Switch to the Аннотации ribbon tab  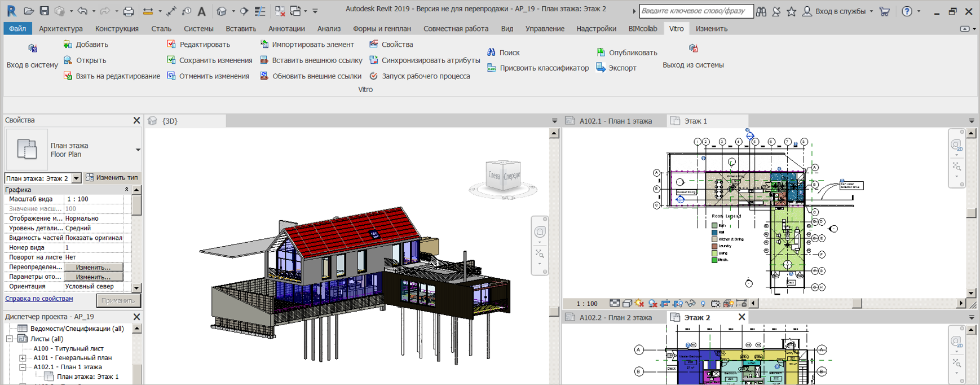click(286, 28)
